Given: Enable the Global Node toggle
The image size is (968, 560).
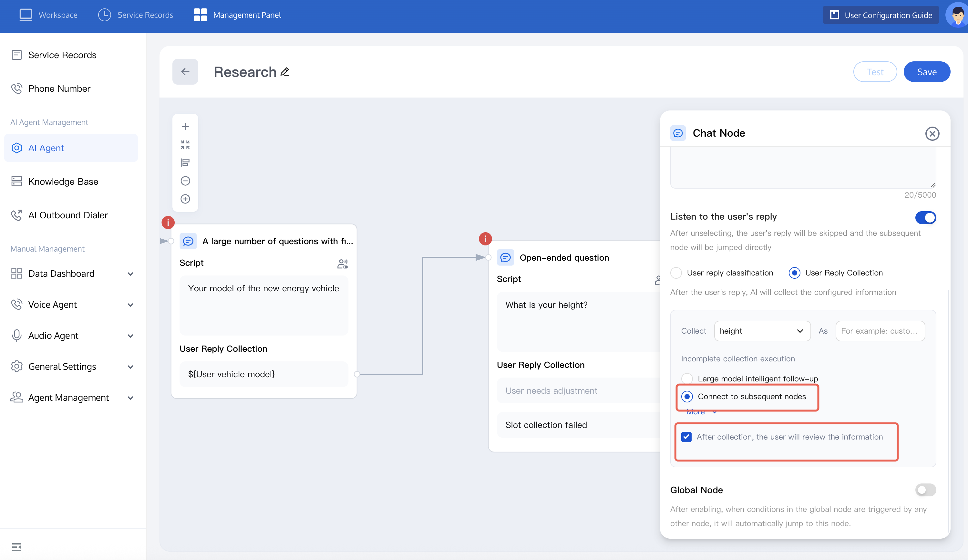Looking at the screenshot, I should tap(925, 490).
